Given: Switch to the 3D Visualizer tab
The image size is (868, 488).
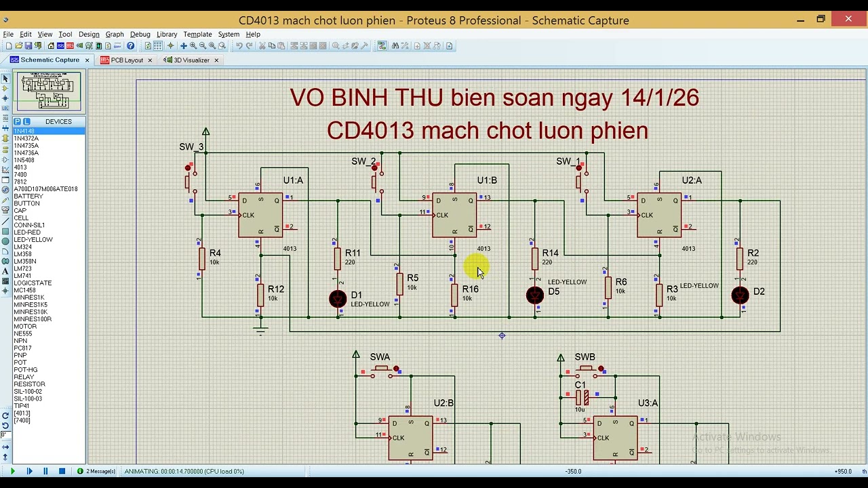Looking at the screenshot, I should [191, 60].
